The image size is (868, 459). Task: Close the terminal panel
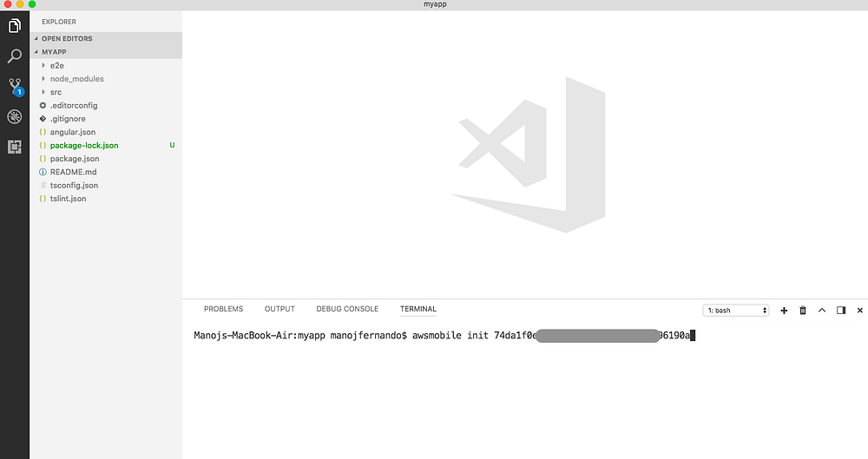(x=859, y=311)
